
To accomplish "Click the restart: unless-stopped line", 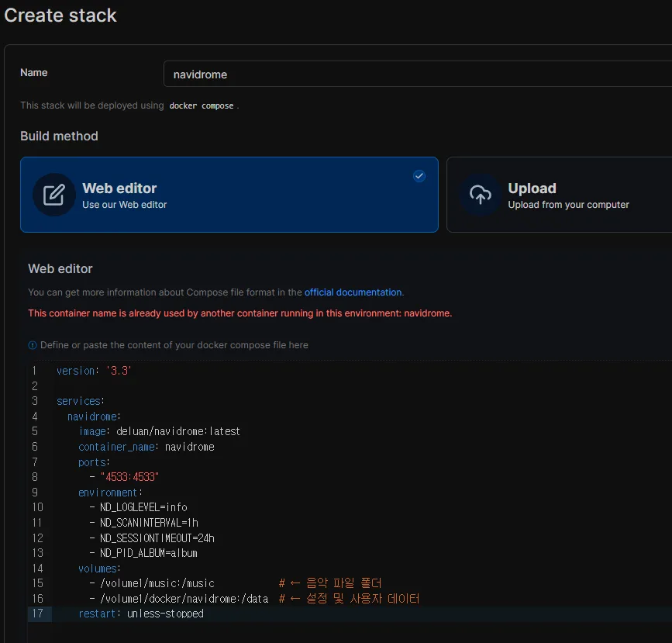I will [141, 614].
